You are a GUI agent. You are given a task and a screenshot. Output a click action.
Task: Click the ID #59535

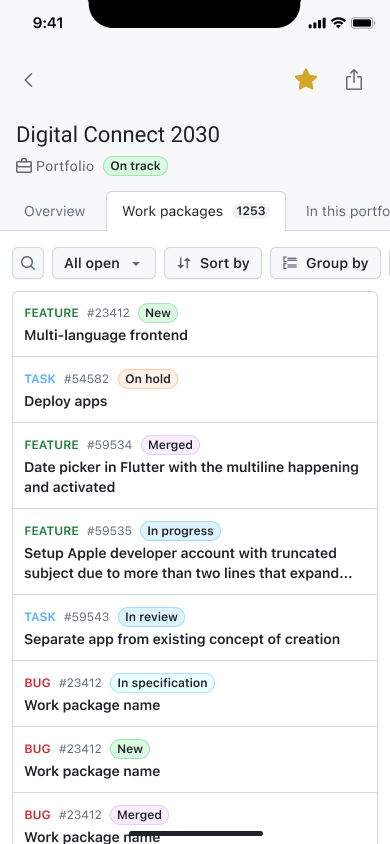click(109, 531)
